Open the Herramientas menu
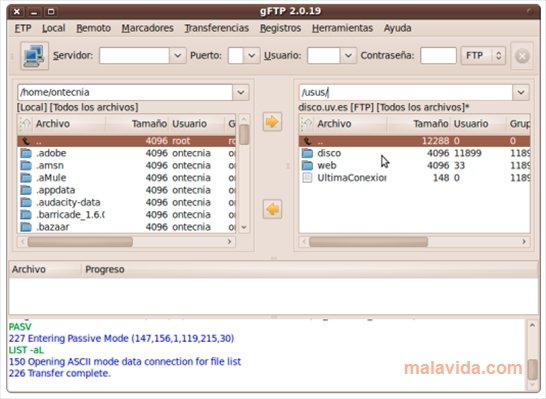 pos(343,28)
